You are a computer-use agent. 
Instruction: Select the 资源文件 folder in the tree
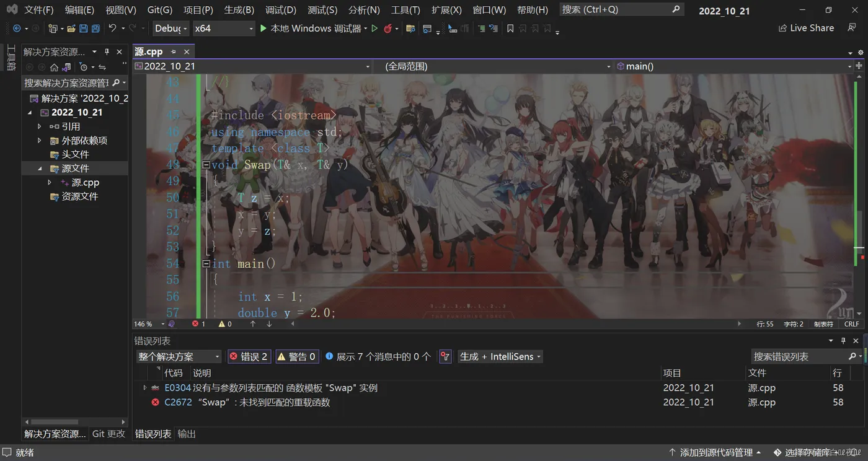click(x=80, y=196)
